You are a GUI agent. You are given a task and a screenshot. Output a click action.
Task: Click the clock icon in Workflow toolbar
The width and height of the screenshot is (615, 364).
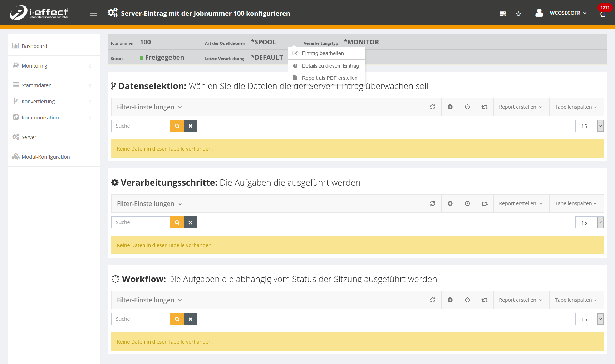(467, 300)
